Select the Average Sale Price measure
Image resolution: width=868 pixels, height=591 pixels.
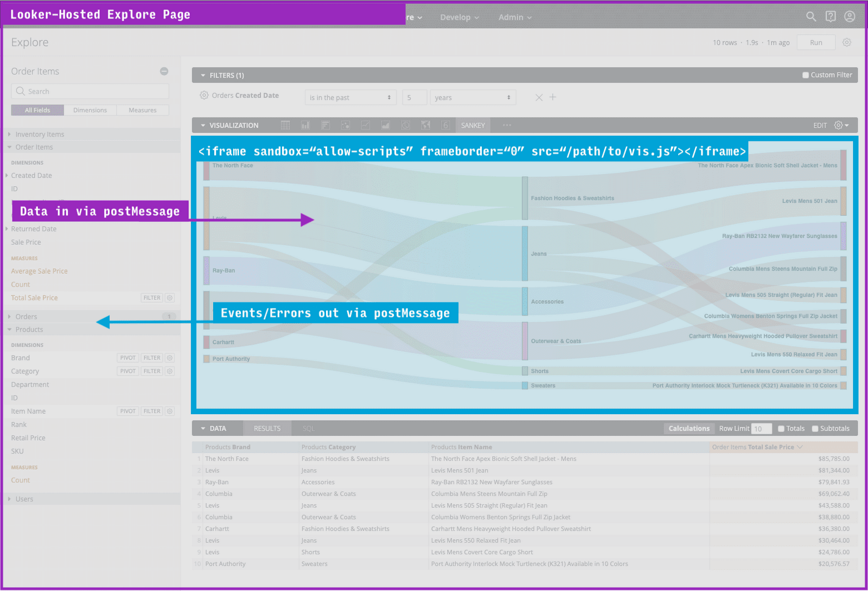[39, 271]
